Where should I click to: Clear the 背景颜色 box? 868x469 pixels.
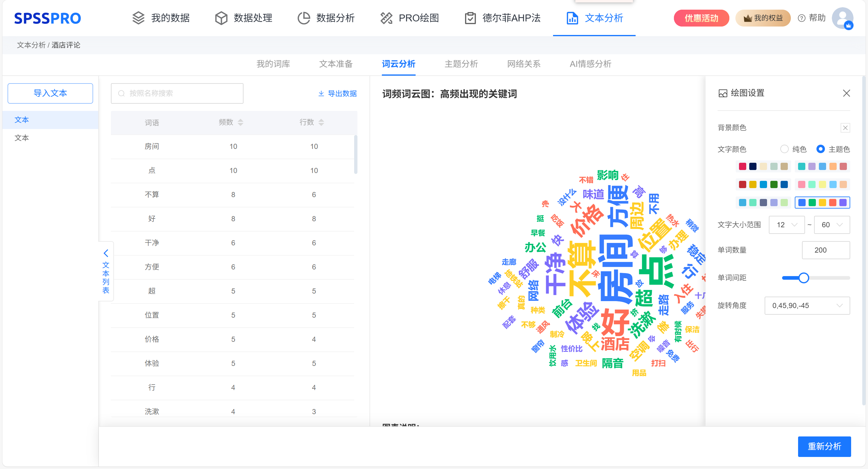pyautogui.click(x=845, y=128)
